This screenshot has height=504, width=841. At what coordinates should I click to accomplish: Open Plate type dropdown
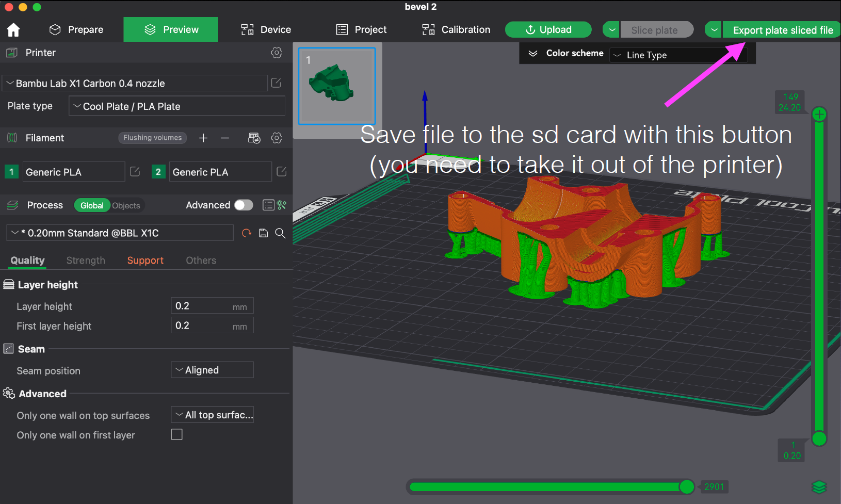coord(177,106)
